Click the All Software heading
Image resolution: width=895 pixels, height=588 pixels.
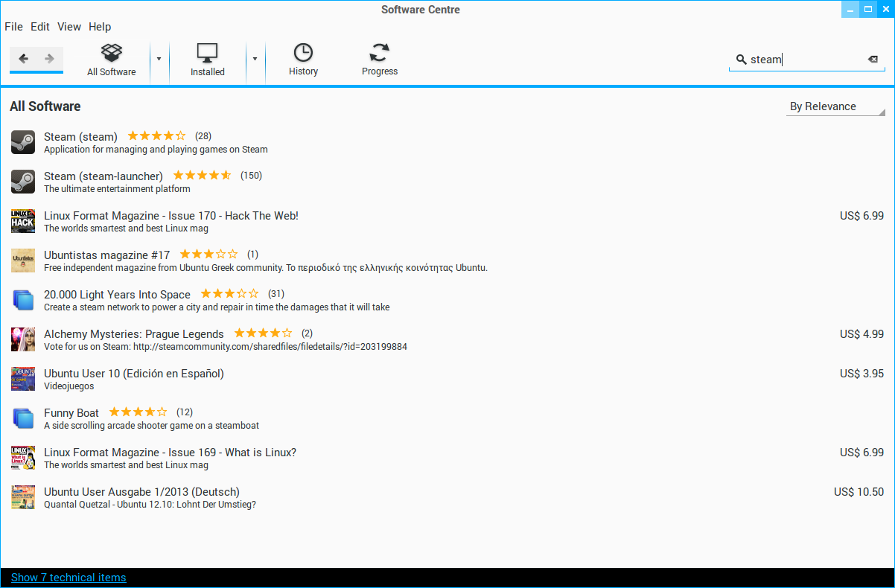tap(45, 106)
